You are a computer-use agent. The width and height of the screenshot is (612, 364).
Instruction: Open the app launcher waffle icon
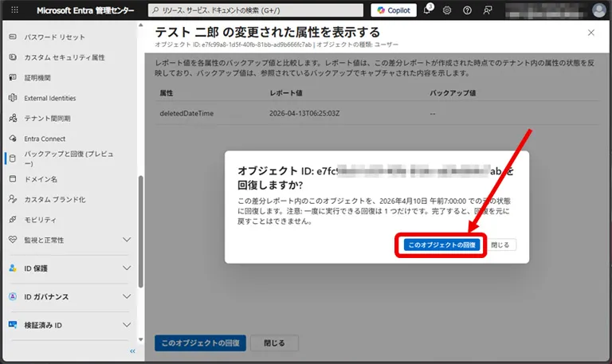[14, 10]
